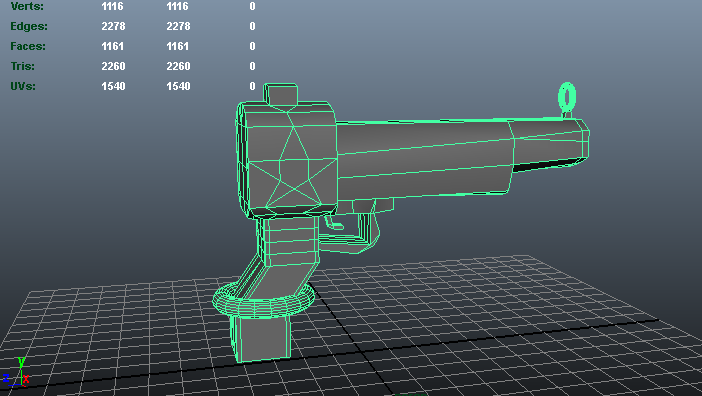Click the zero value in the Verts row

(x=253, y=6)
